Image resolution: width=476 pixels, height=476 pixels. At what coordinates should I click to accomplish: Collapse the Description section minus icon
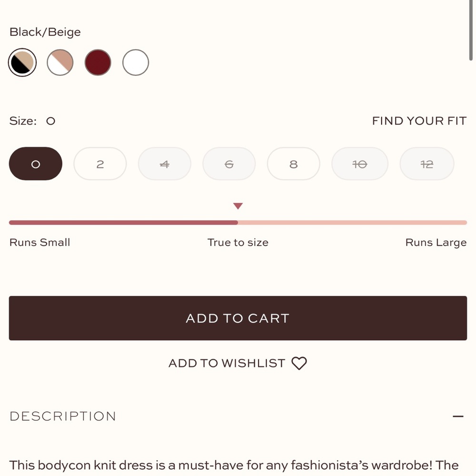458,416
